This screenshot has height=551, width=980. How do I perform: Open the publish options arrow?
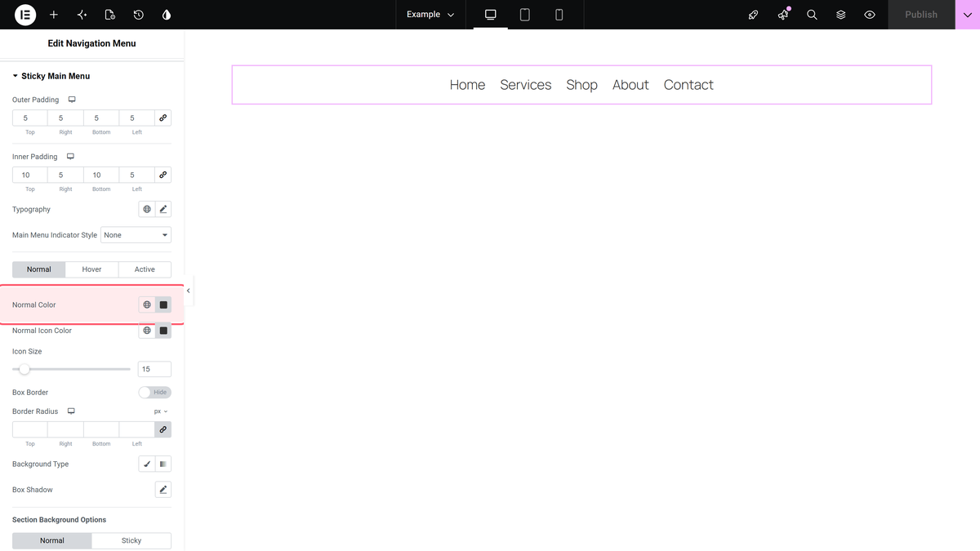tap(968, 15)
